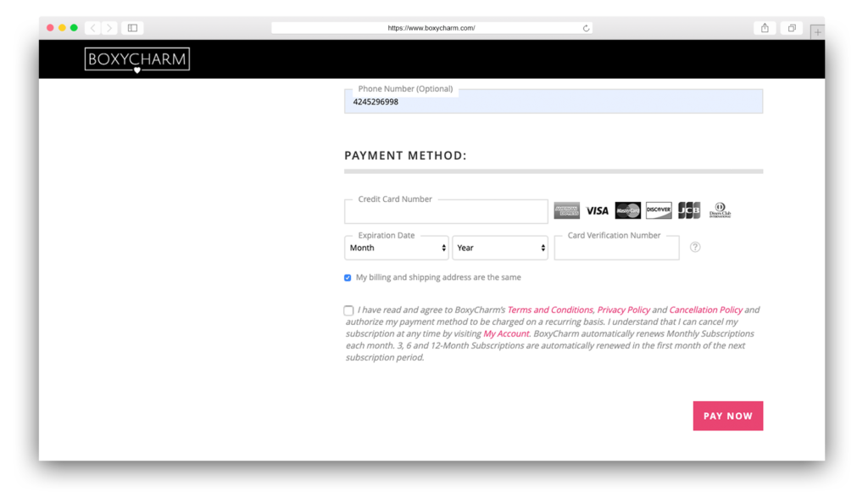Reload the page with the refresh icon
The width and height of the screenshot is (868, 492).
tap(586, 28)
